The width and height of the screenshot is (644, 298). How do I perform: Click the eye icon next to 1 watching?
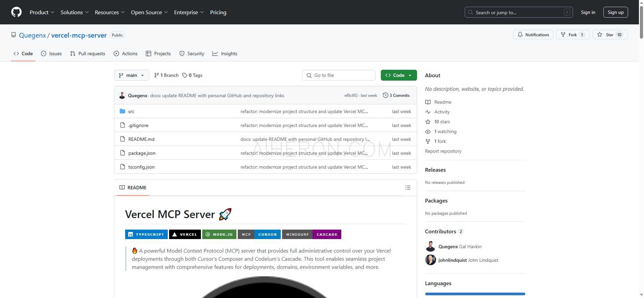[428, 131]
